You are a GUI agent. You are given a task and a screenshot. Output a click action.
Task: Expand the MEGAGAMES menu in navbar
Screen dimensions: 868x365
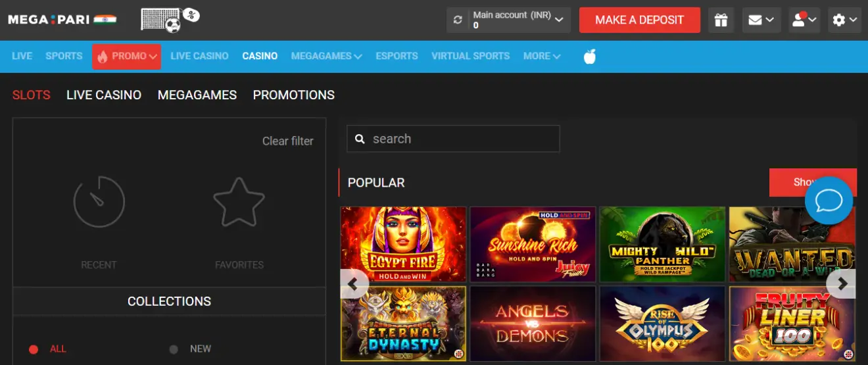click(x=326, y=56)
